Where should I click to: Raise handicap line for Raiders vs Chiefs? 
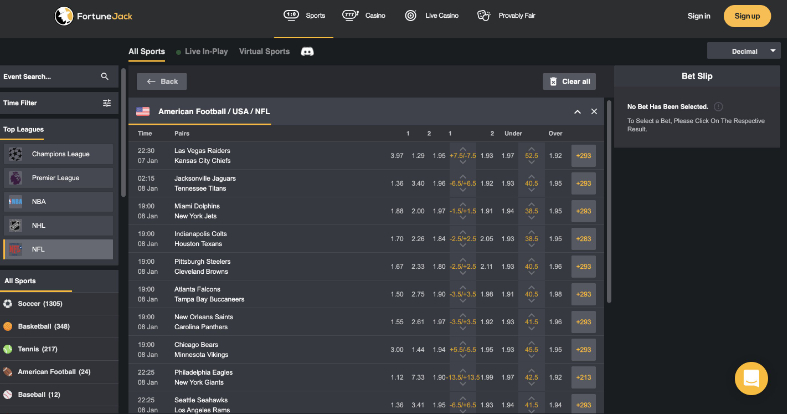pyautogui.click(x=463, y=149)
